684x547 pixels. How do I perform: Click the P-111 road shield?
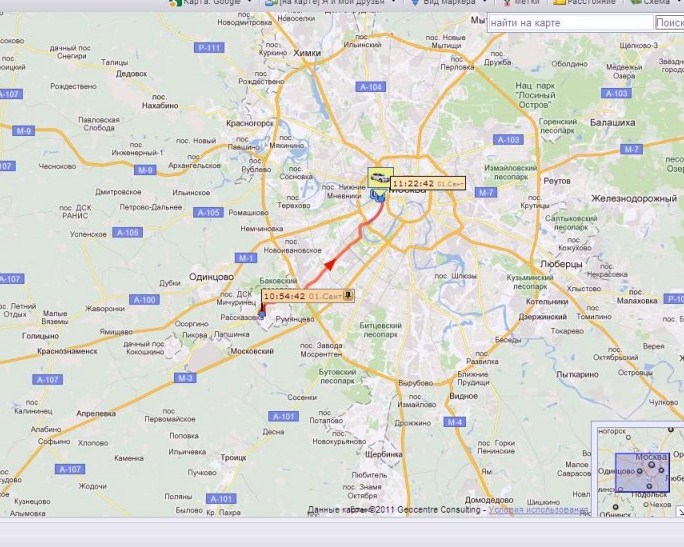[x=209, y=48]
